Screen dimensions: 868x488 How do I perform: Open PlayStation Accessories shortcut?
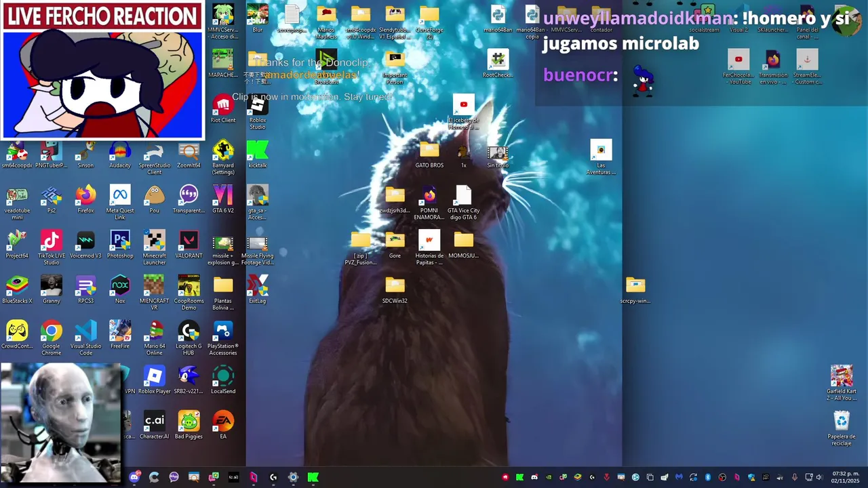point(223,339)
